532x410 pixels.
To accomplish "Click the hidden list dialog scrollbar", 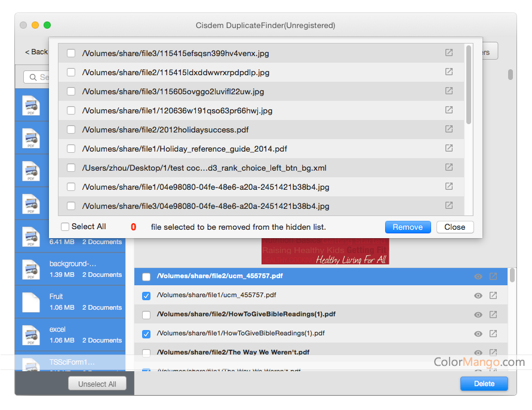I will pos(469,85).
